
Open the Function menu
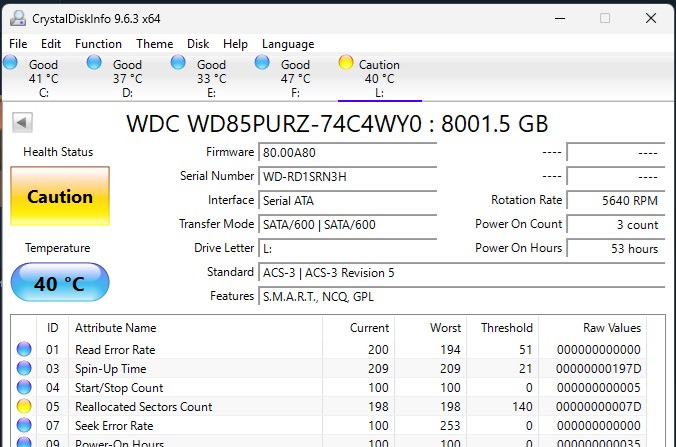tap(98, 44)
